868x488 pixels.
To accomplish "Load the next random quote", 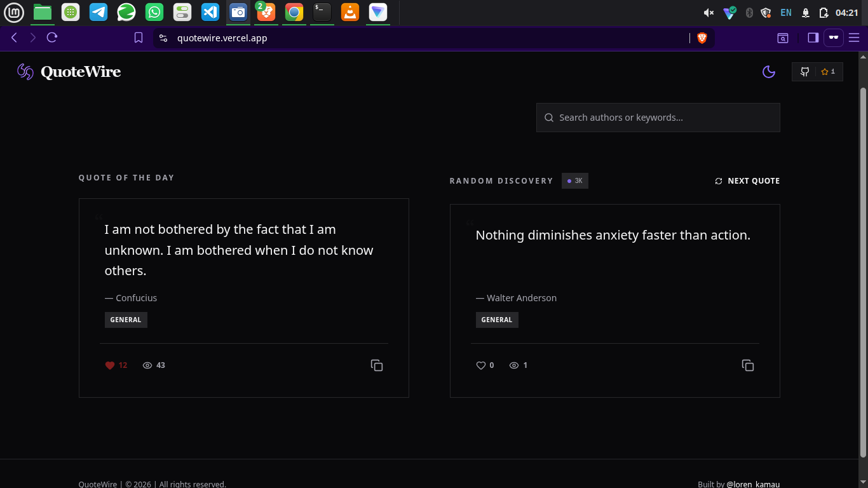I will pyautogui.click(x=747, y=181).
